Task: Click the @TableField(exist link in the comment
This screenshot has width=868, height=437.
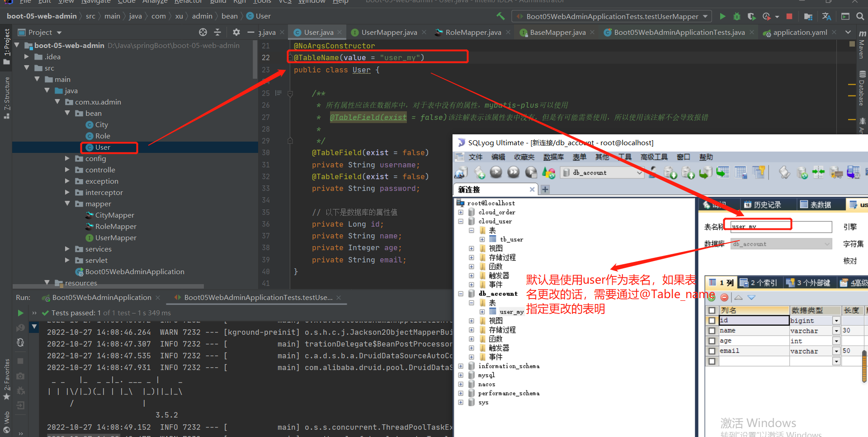Action: (368, 117)
